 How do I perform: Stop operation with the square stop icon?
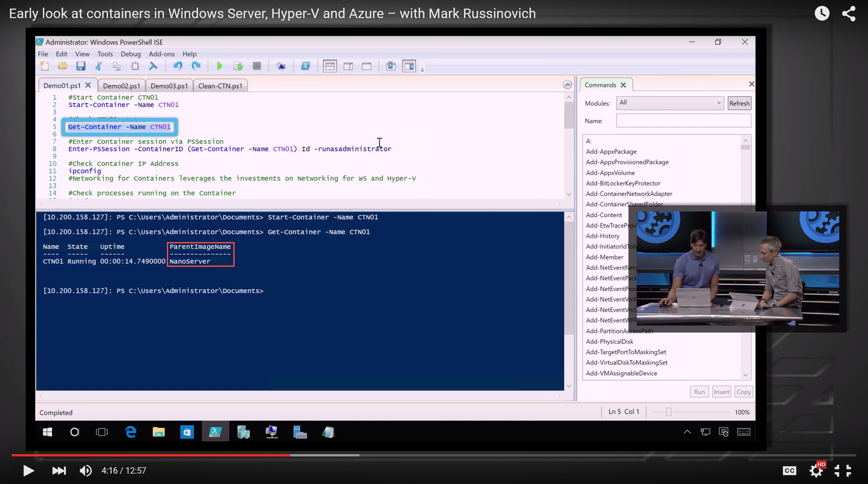pos(257,66)
